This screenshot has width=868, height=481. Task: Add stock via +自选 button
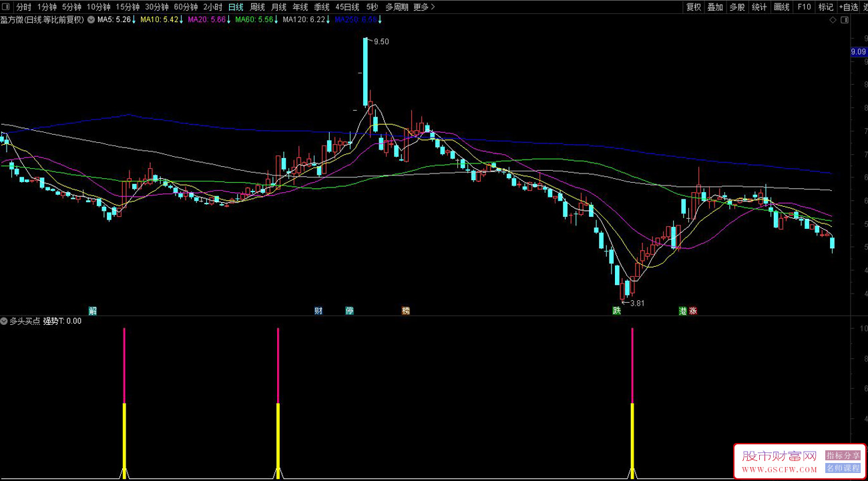[848, 7]
